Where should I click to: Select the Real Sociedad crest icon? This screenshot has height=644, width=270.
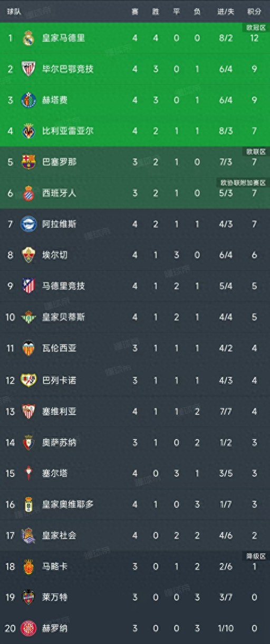(x=28, y=536)
